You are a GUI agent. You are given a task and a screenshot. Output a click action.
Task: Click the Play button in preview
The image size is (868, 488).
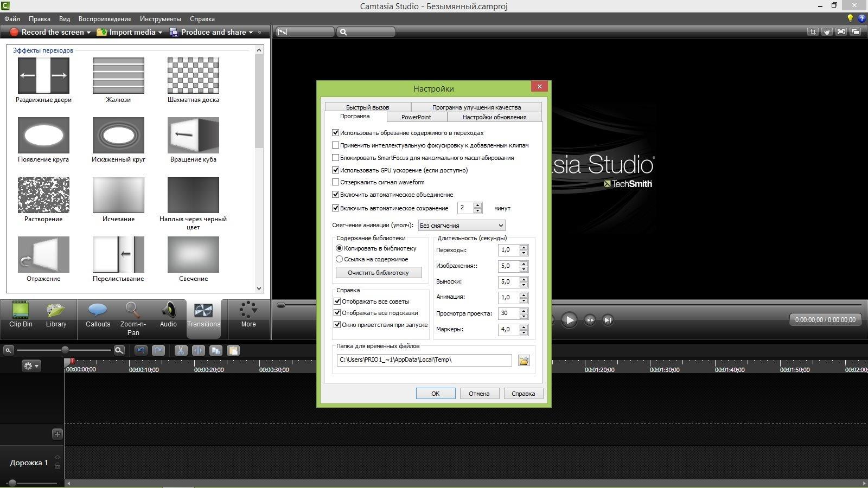coord(569,320)
